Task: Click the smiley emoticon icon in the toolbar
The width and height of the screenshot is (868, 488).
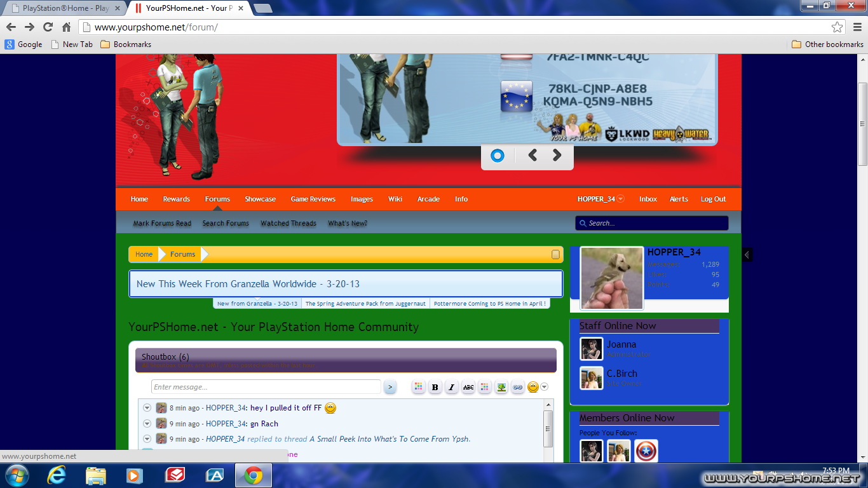Action: pos(533,387)
